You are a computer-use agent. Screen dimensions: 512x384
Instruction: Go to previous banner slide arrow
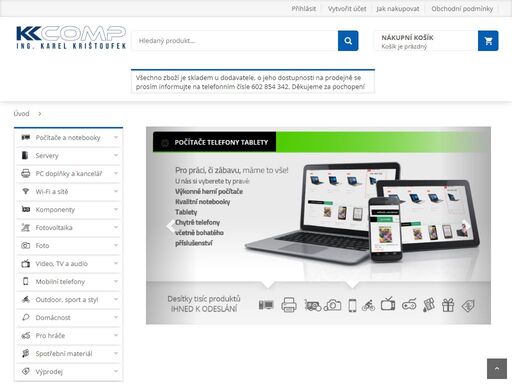point(171,226)
